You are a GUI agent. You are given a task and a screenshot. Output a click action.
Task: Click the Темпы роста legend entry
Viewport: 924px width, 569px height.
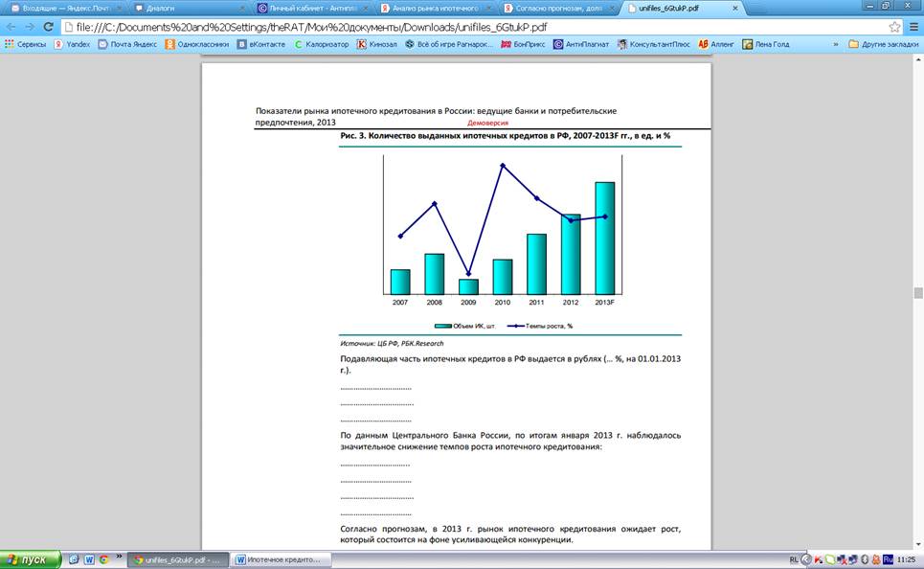click(x=540, y=326)
